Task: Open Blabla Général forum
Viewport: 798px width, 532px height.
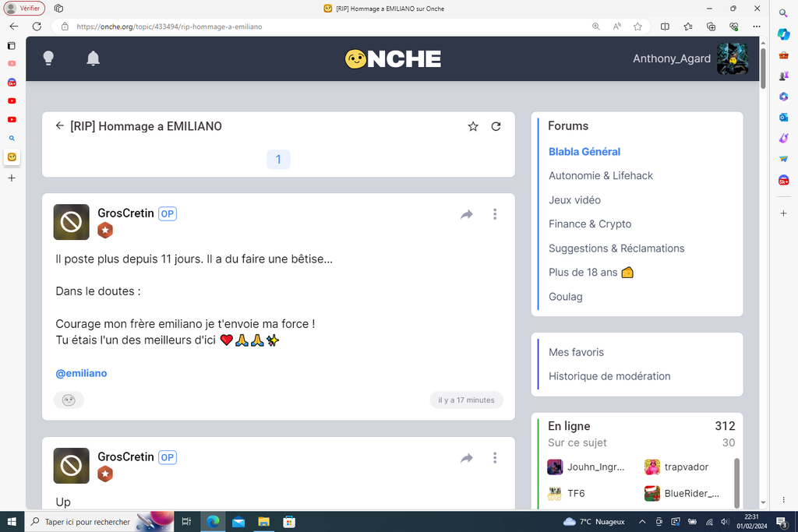Action: pos(584,152)
